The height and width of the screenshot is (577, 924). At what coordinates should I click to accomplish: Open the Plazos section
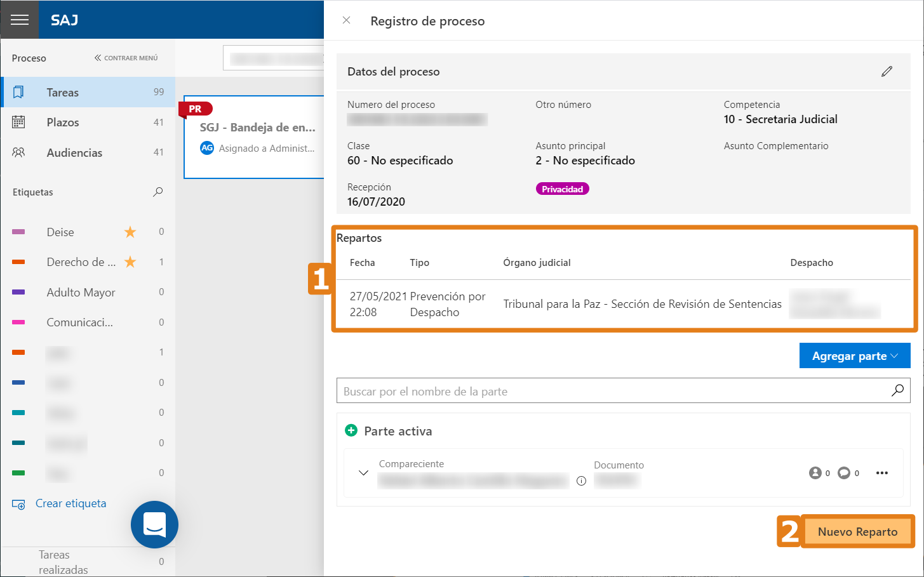tap(88, 123)
